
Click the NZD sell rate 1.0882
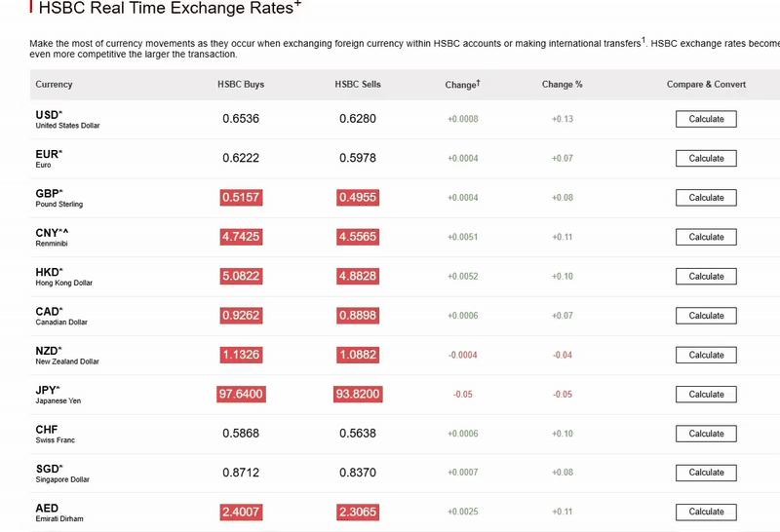click(358, 354)
